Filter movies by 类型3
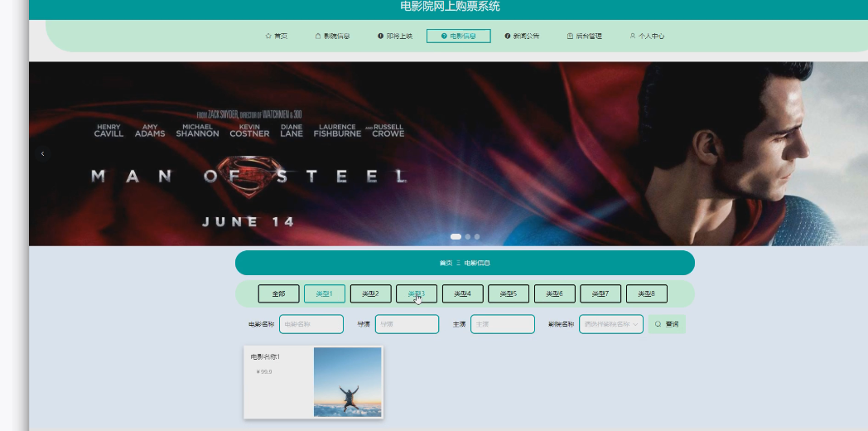This screenshot has height=431, width=868. coord(417,293)
